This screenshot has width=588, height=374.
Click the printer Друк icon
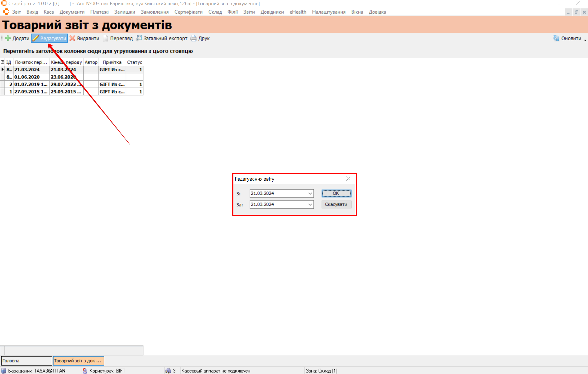click(194, 38)
